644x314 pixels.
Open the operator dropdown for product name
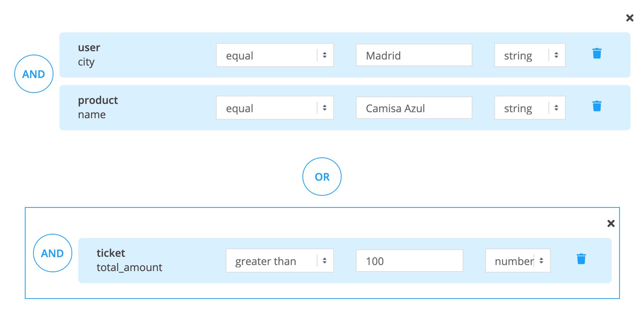[275, 108]
